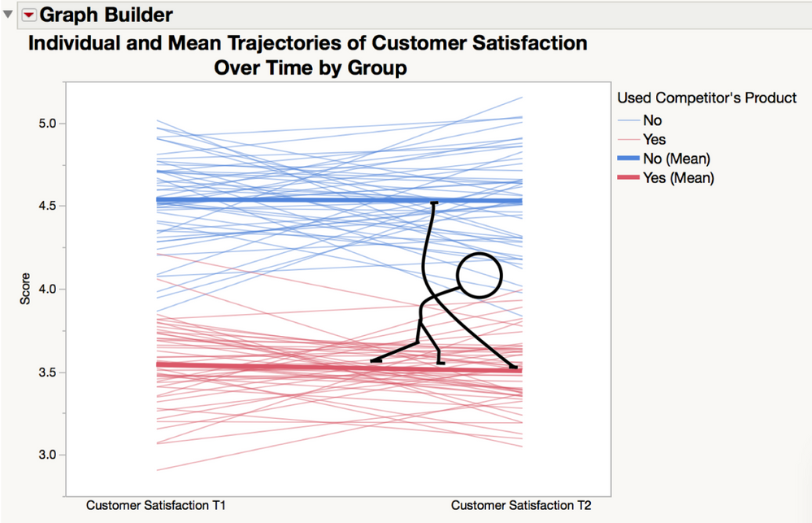The width and height of the screenshot is (812, 523).
Task: Click the 4.5 tick on Score axis
Action: (48, 206)
